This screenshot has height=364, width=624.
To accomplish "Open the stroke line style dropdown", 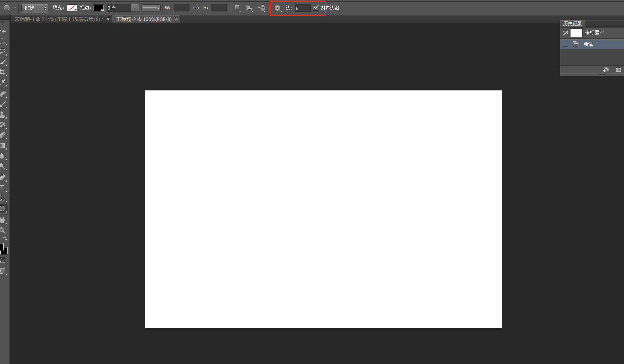I will tap(151, 8).
